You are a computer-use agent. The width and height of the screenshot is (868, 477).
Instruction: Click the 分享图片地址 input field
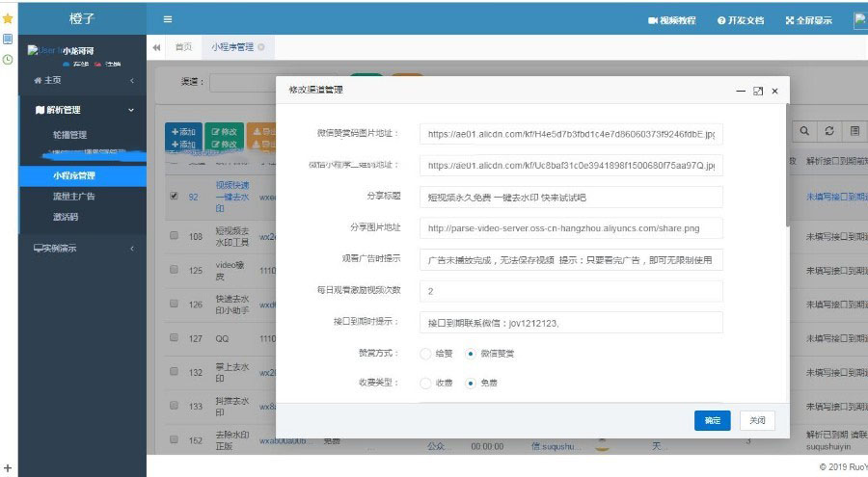(571, 228)
